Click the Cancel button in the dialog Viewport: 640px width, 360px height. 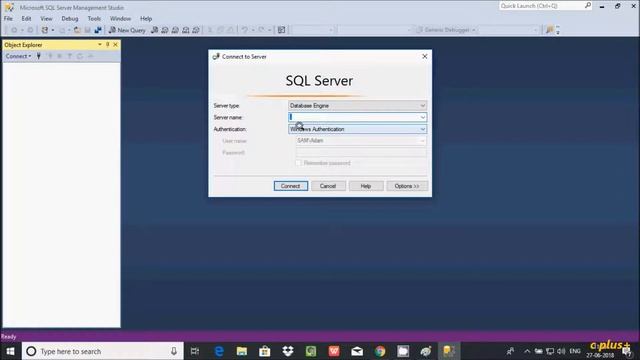tap(328, 186)
